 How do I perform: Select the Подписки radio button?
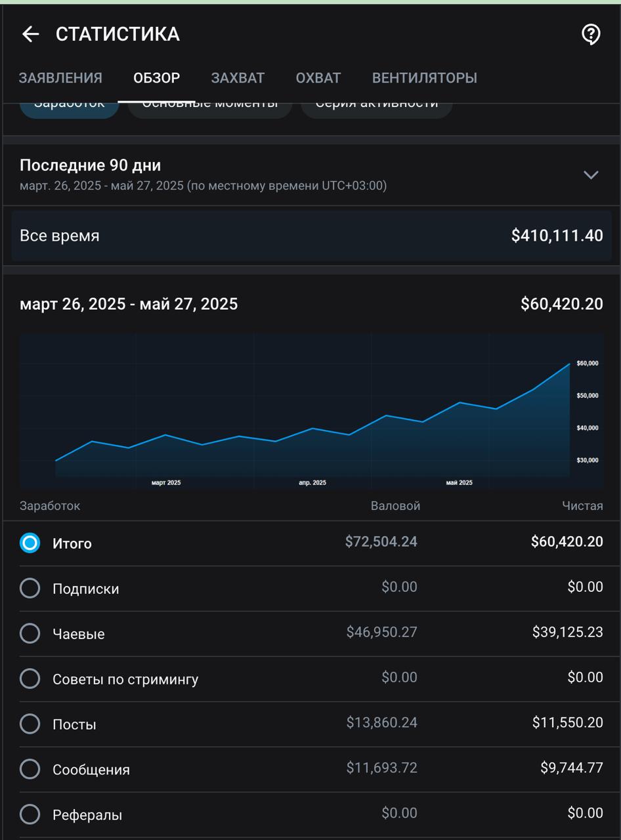tap(30, 588)
